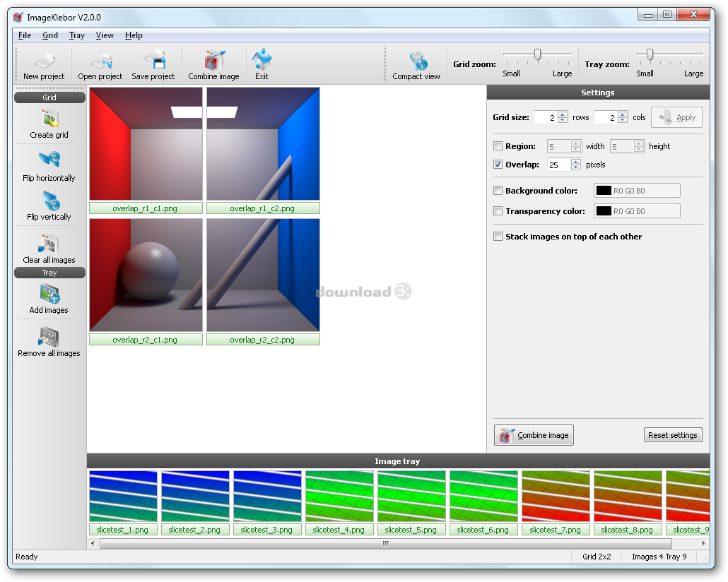Add images to the tray
This screenshot has height=582, width=728.
(49, 298)
